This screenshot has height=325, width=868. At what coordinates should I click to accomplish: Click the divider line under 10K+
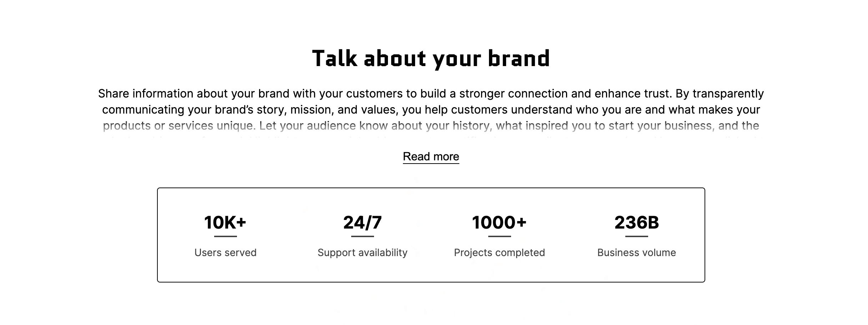pyautogui.click(x=225, y=236)
